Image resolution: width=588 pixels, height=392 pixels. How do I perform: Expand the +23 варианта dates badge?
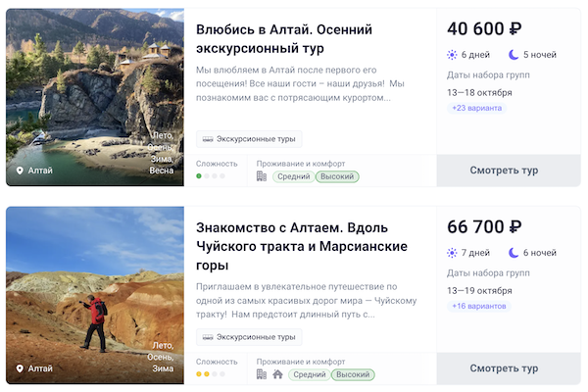tap(474, 108)
